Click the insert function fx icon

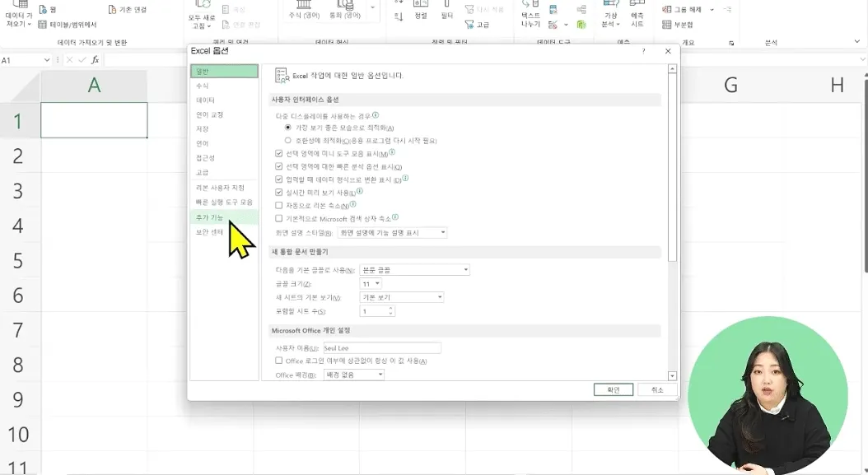(x=96, y=60)
